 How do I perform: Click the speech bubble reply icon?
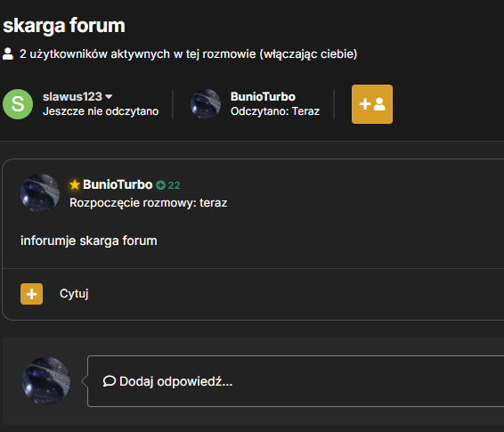click(110, 381)
